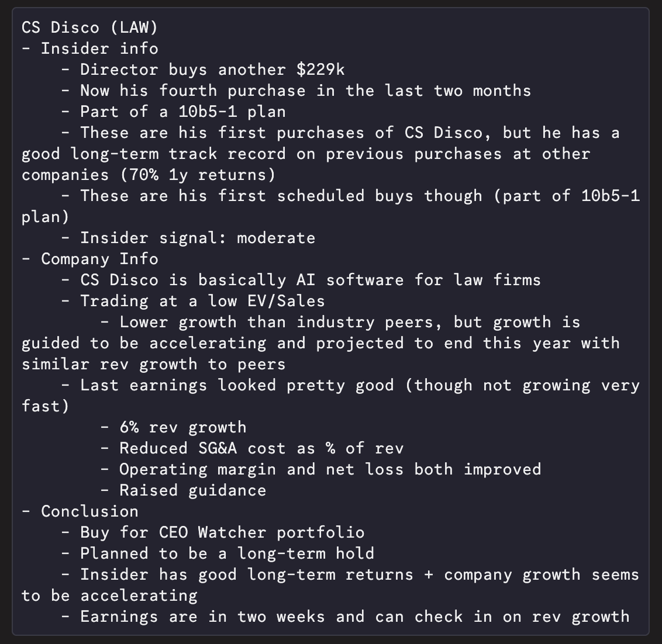662x644 pixels.
Task: Click 'Buy for CEO Watcher portfolio' line
Action: [x=222, y=532]
